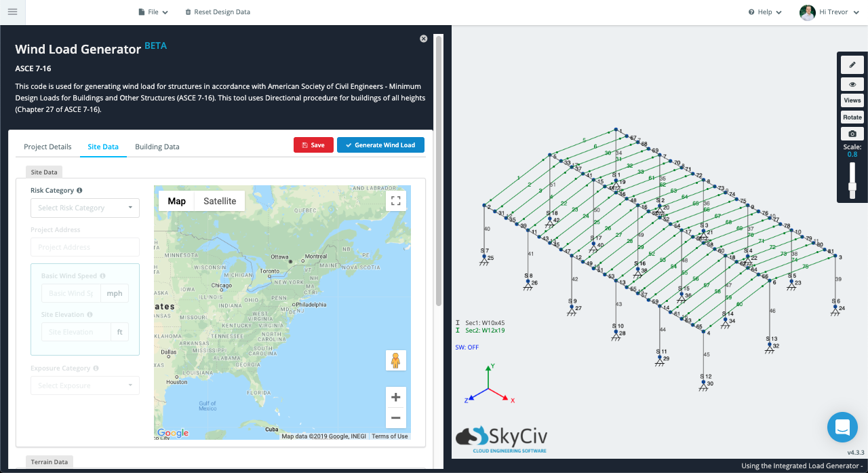This screenshot has width=868, height=473.
Task: Open the chat support bubble
Action: (842, 427)
